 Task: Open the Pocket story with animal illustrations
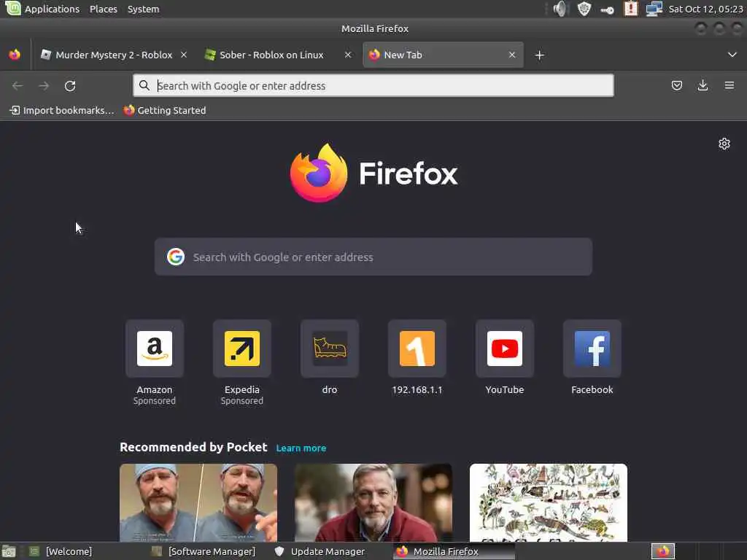coord(549,502)
